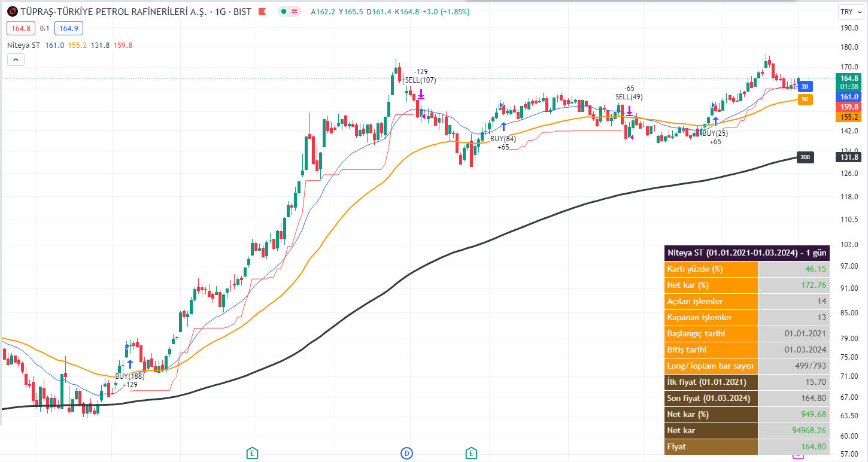Click the blue arrow above BUY(84)
The width and height of the screenshot is (868, 462).
point(503,126)
